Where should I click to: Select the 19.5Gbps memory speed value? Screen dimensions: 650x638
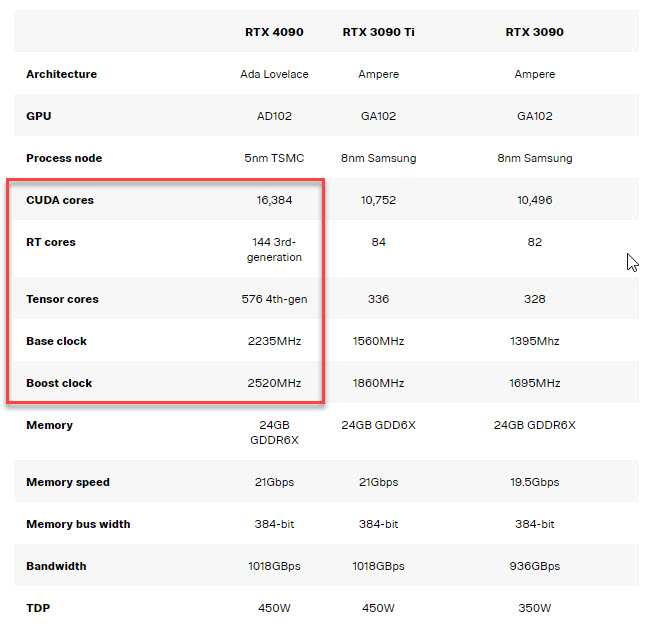coord(534,482)
